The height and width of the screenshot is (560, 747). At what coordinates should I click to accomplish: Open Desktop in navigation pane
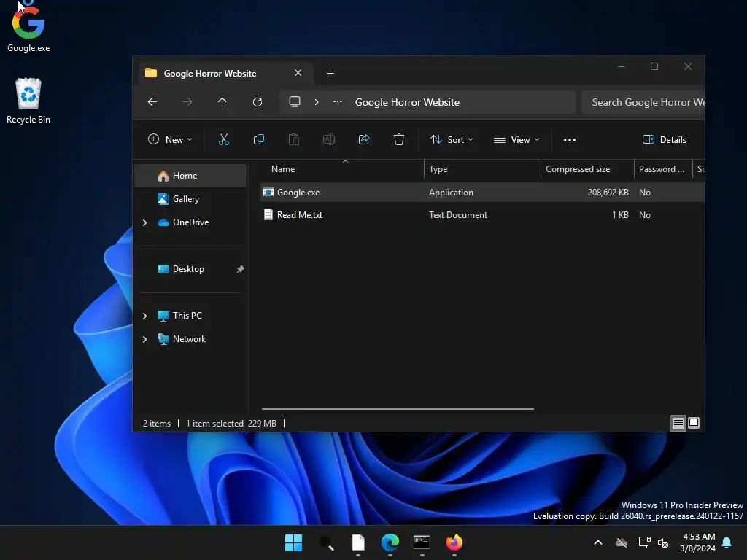pyautogui.click(x=189, y=269)
